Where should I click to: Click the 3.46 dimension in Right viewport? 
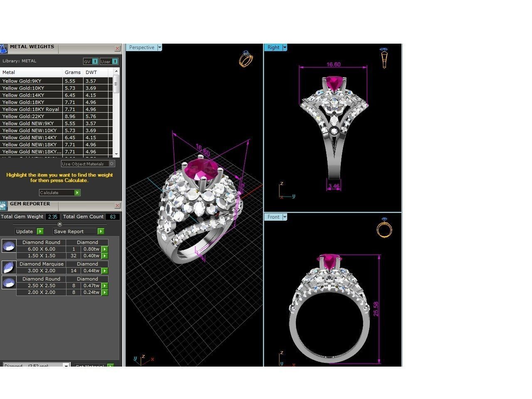(x=334, y=187)
